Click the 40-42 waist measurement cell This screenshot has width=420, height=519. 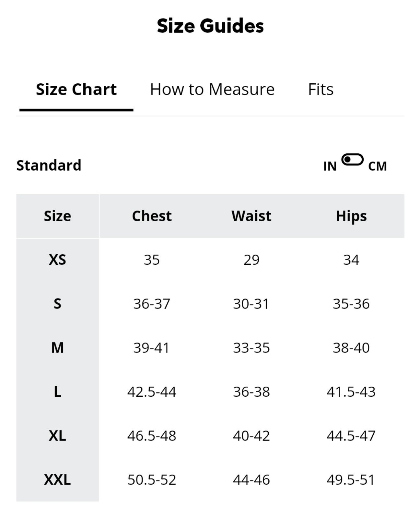(x=251, y=436)
